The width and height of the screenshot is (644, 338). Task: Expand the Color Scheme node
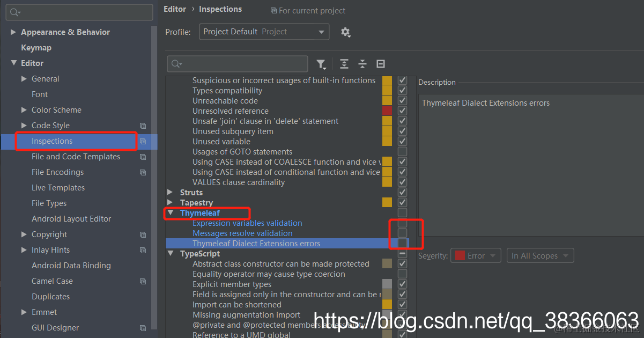click(24, 110)
